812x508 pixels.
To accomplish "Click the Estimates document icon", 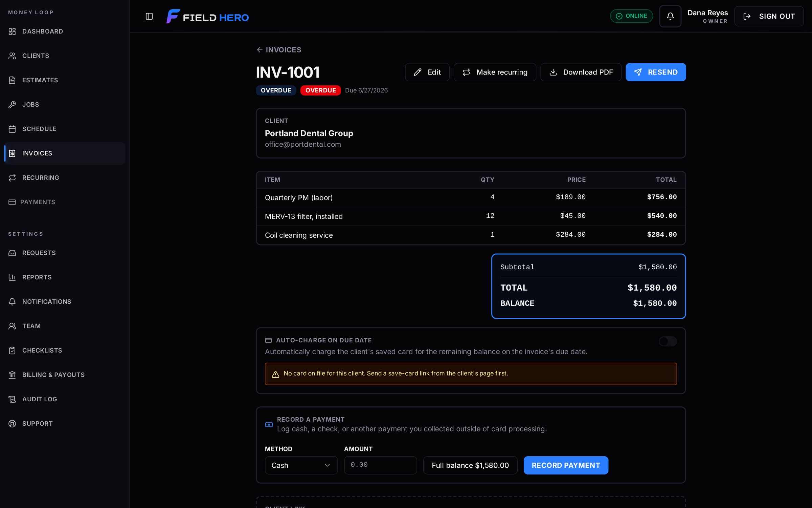I will [12, 80].
